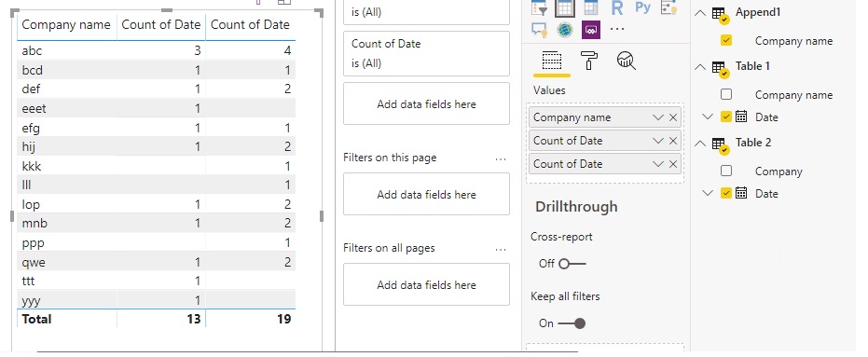This screenshot has height=357, width=868.
Task: Select the mnb company cell
Action: tap(34, 224)
